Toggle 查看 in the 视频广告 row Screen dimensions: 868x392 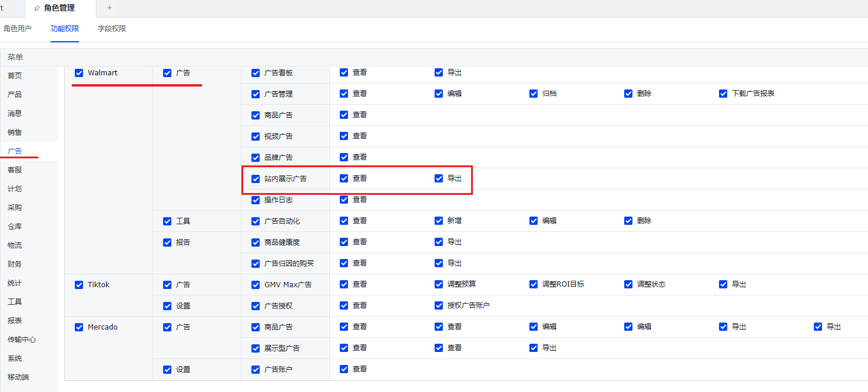pyautogui.click(x=344, y=136)
